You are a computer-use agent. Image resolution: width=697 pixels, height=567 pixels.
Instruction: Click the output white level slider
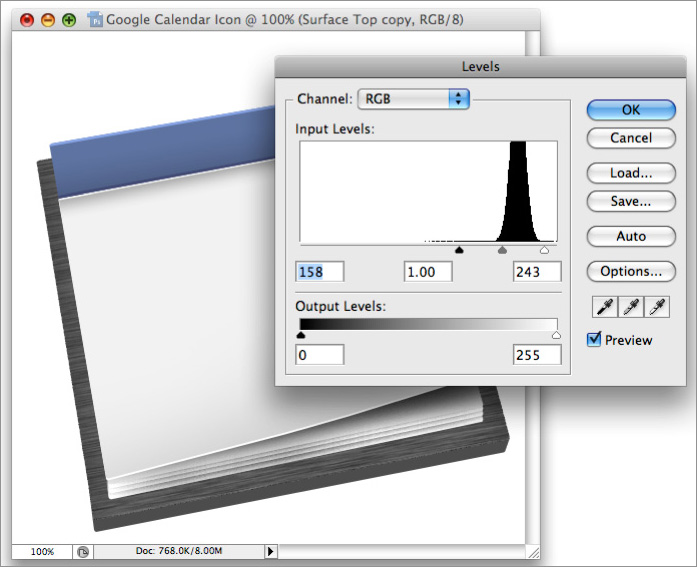(x=556, y=335)
